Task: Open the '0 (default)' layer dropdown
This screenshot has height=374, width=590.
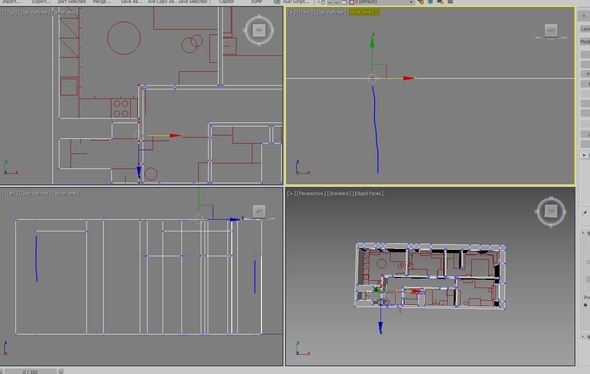Action: coord(383,2)
